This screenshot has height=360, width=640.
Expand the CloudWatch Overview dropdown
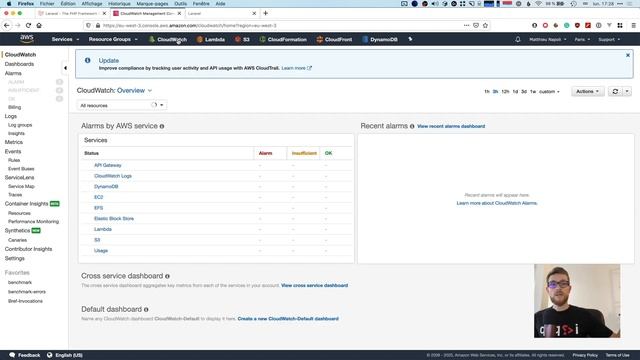pyautogui.click(x=134, y=91)
